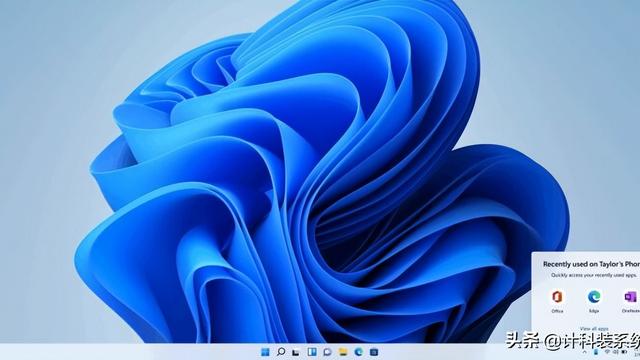Open File Explorer from the taskbar
This screenshot has height=360, width=640.
click(x=343, y=352)
